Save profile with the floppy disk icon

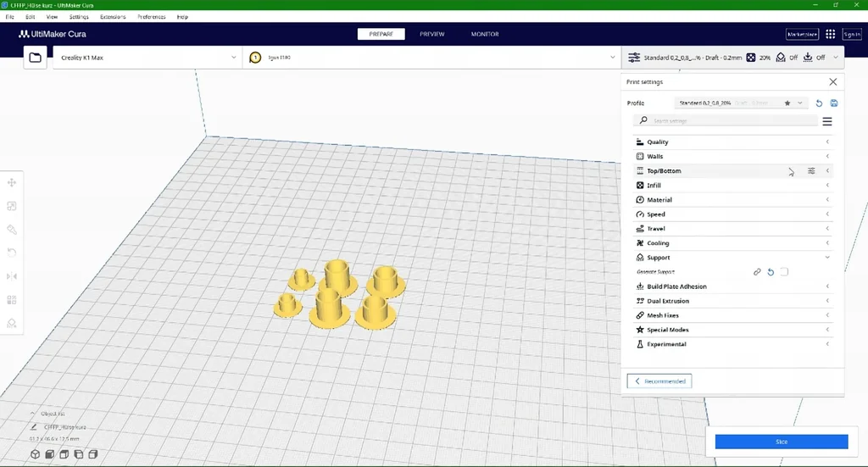[x=834, y=103]
